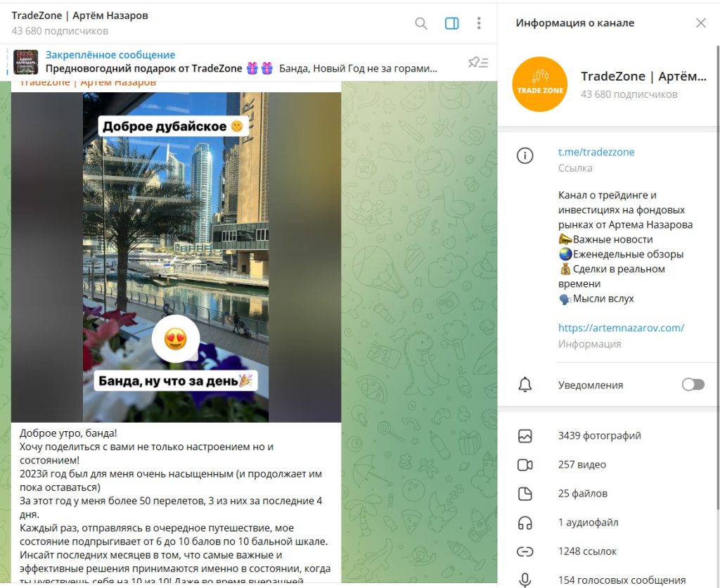The height and width of the screenshot is (588, 720).
Task: Toggle the channel notifications switch
Action: 693,385
